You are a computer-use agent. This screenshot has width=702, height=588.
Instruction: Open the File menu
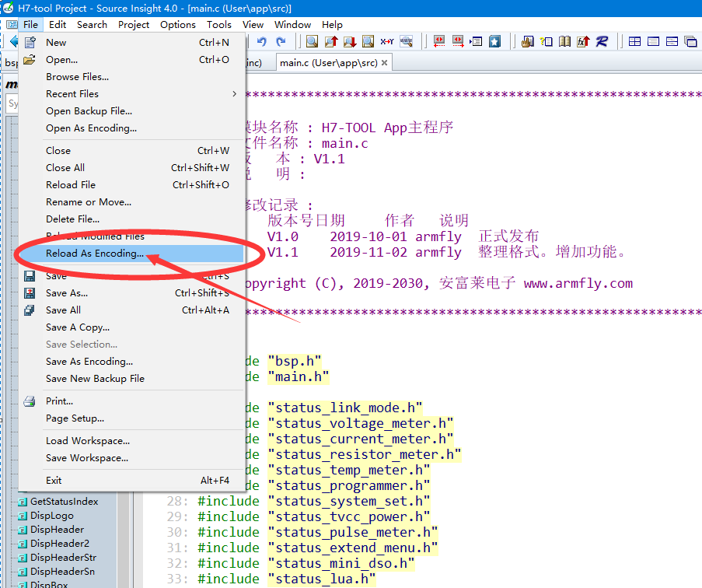pos(30,25)
